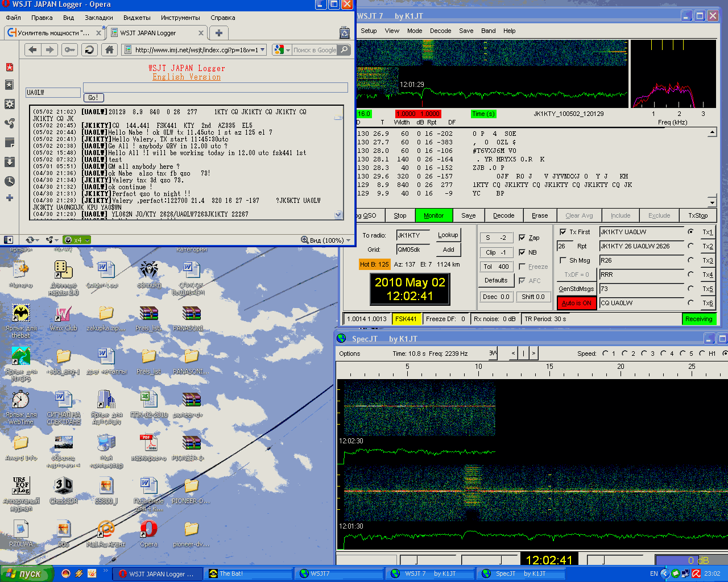Screen dimensions: 728x582
Task: Open Файл menu in Opera
Action: [13, 18]
